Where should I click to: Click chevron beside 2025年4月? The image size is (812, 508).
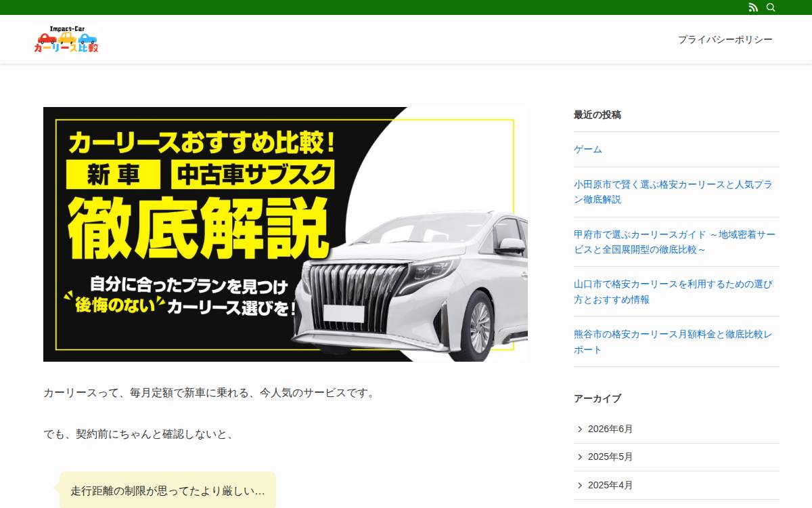click(580, 485)
